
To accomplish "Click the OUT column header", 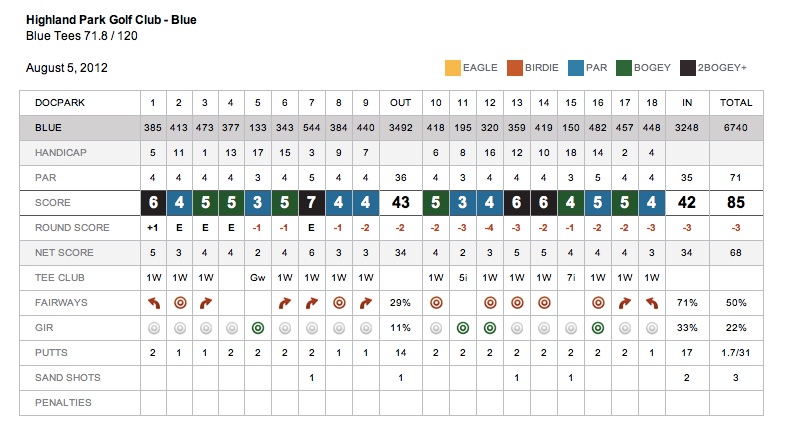I will (400, 102).
